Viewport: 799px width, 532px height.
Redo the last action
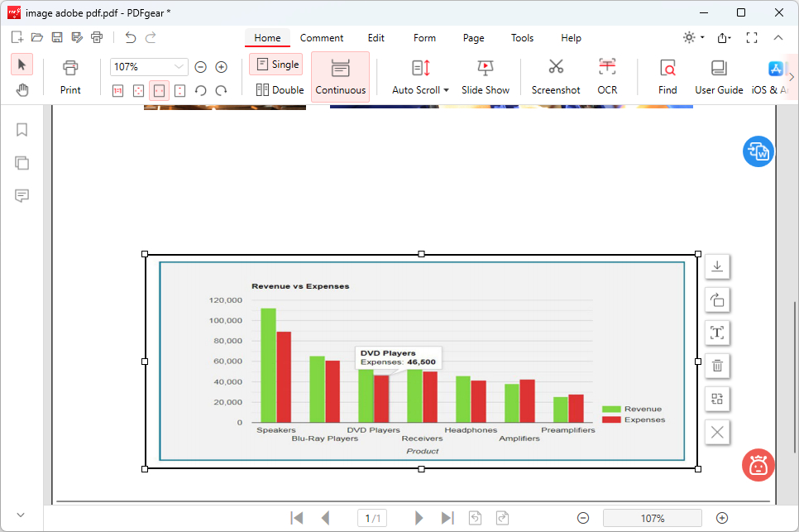pos(151,37)
